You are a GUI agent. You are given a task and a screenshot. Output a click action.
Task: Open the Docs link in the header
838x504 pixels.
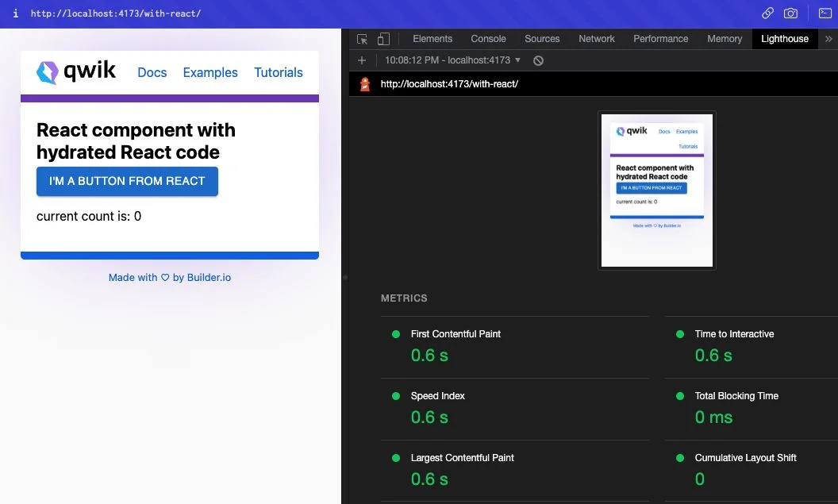[x=152, y=73]
